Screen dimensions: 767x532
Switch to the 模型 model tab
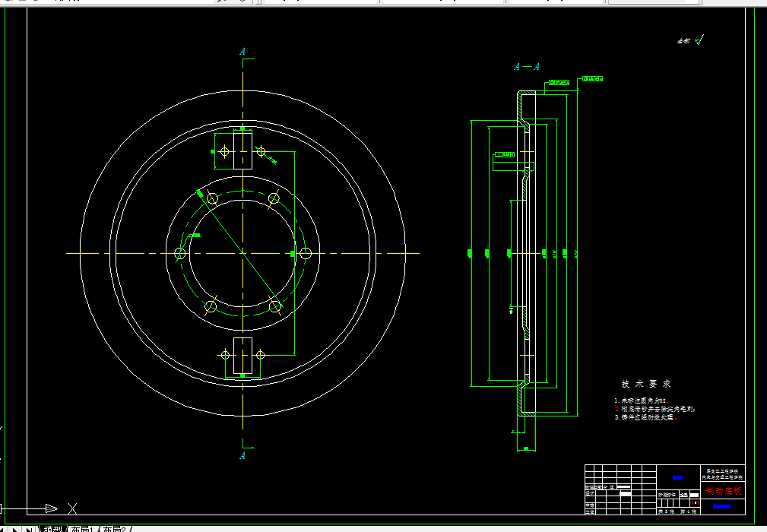click(52, 529)
